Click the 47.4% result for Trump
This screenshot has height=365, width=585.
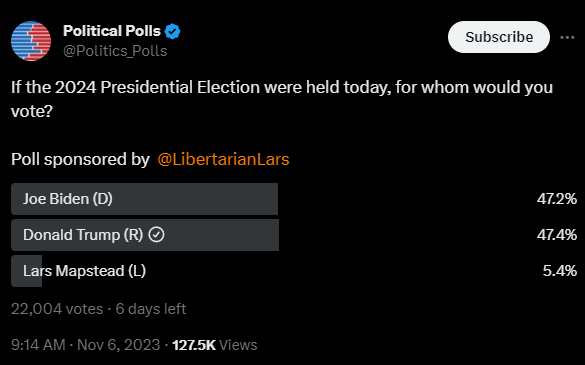click(557, 235)
